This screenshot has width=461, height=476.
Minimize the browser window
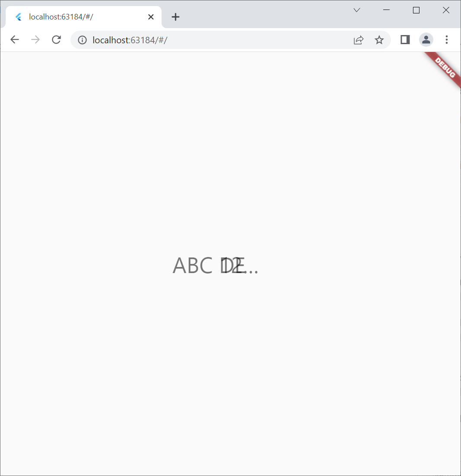click(x=386, y=10)
